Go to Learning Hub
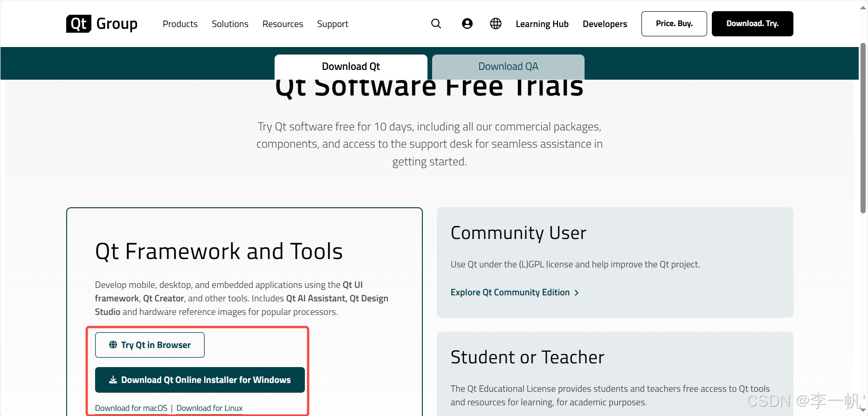This screenshot has width=868, height=416. (x=542, y=24)
